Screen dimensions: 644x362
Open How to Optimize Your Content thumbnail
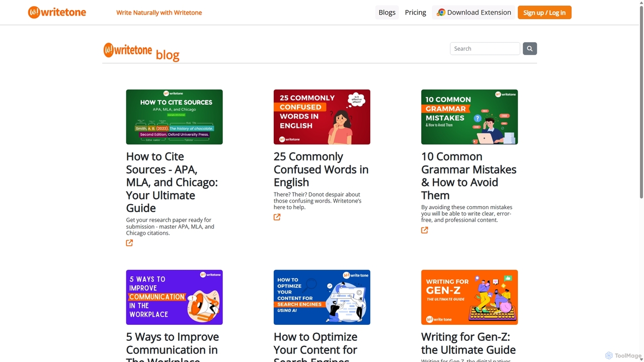click(x=322, y=297)
